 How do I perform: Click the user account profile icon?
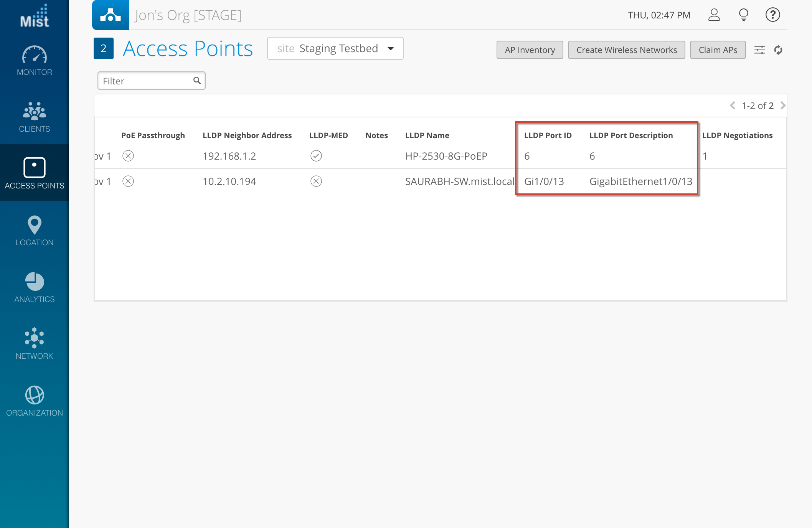coord(714,15)
